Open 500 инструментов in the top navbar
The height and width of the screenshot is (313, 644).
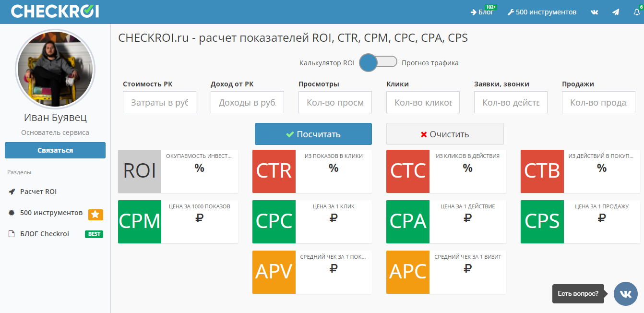coord(542,12)
